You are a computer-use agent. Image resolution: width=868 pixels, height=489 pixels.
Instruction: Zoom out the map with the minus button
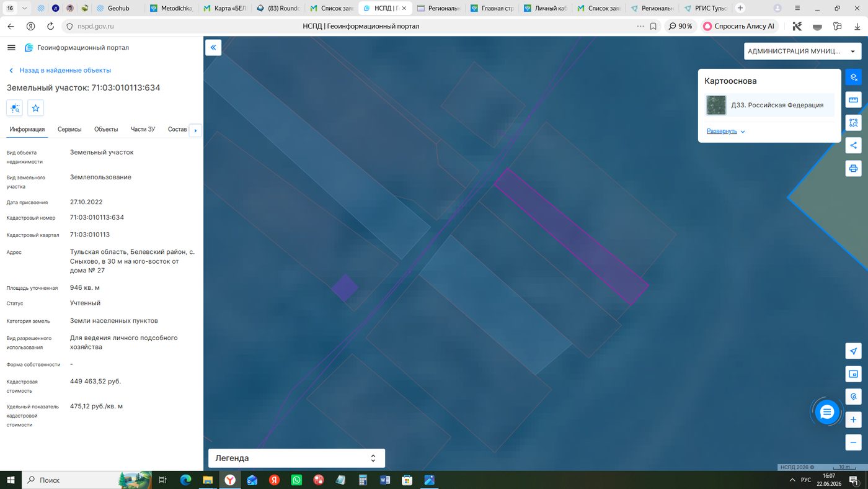(854, 442)
